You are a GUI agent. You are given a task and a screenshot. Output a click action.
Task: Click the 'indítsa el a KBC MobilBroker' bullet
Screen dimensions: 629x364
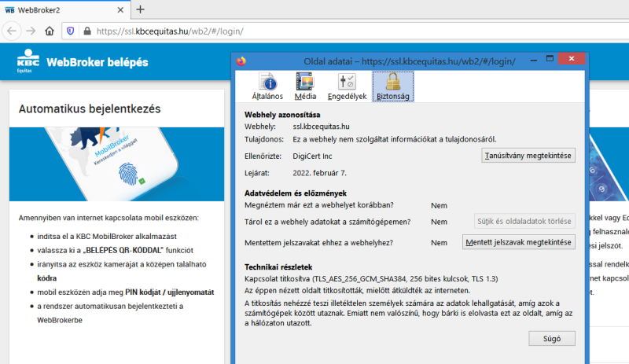(107, 237)
